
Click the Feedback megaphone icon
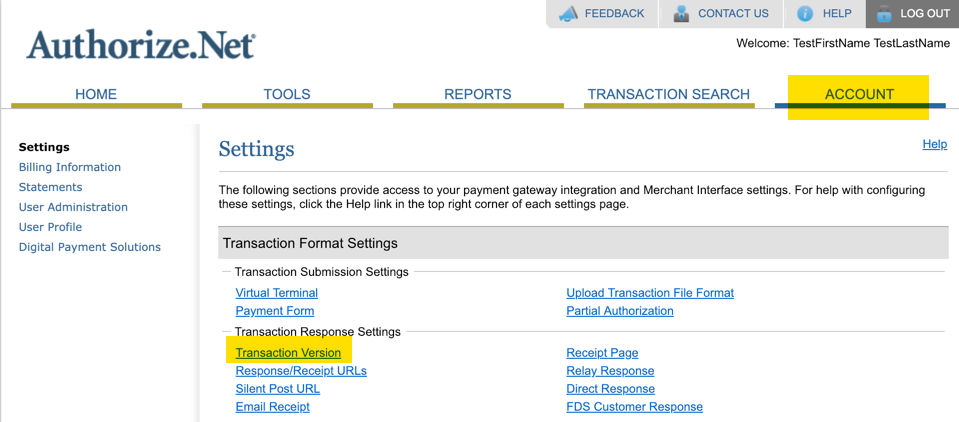tap(569, 13)
